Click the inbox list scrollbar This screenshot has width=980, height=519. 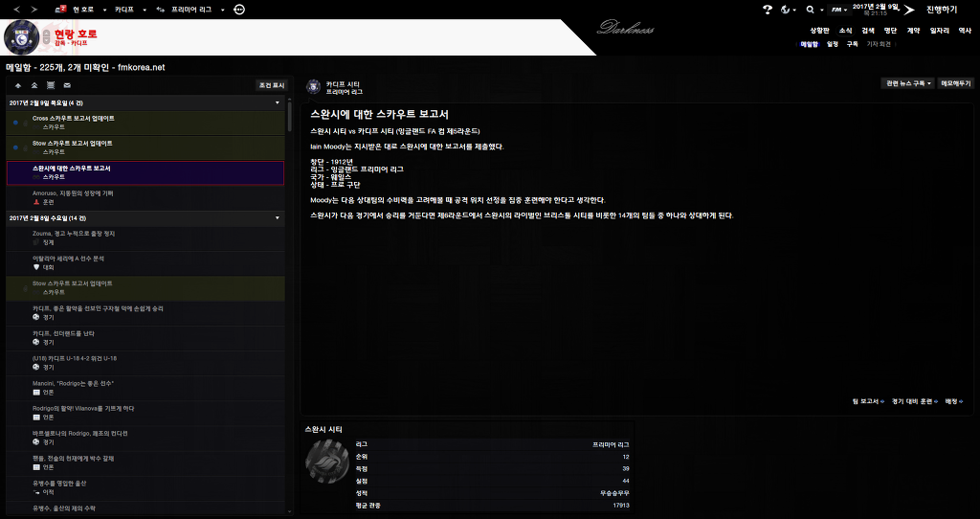click(x=290, y=115)
